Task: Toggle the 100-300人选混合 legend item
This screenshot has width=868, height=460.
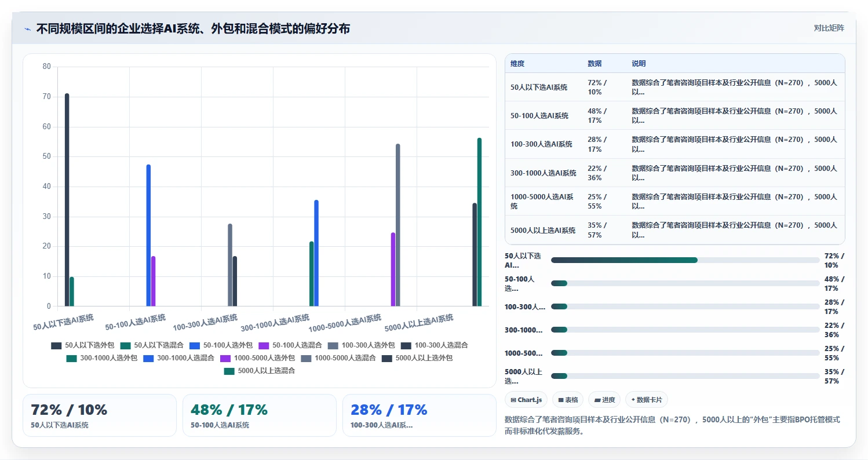Action: tap(434, 345)
